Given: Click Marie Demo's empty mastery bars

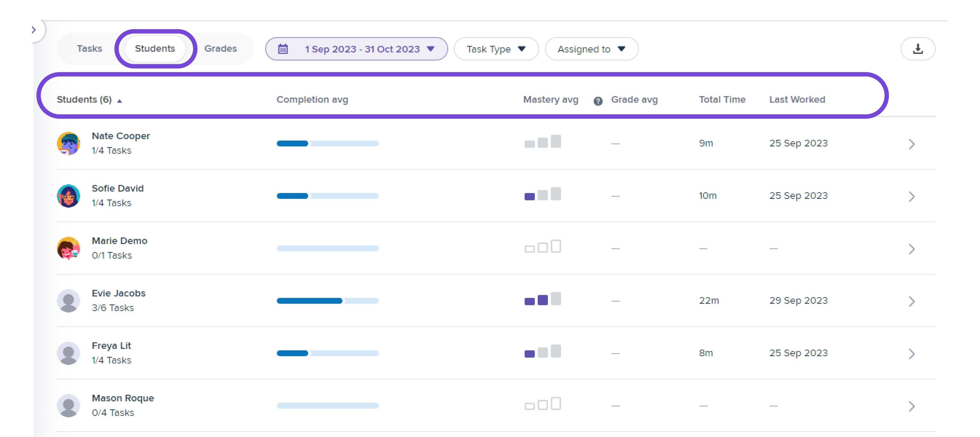Looking at the screenshot, I should click(543, 246).
